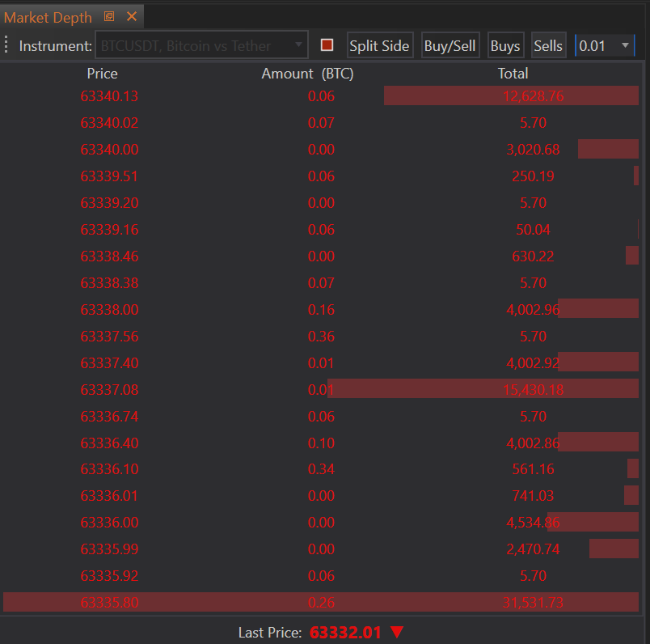Click the float/undock panel icon
The height and width of the screenshot is (644, 650).
point(109,17)
